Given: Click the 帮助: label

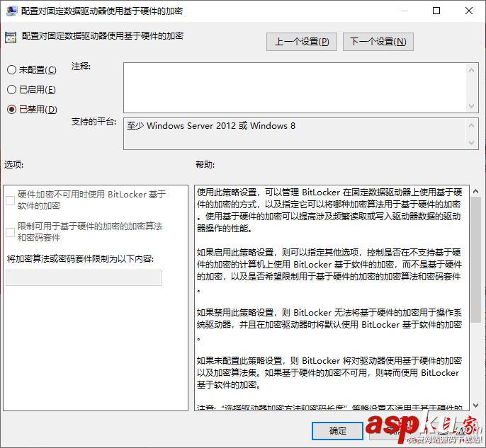Looking at the screenshot, I should [205, 164].
